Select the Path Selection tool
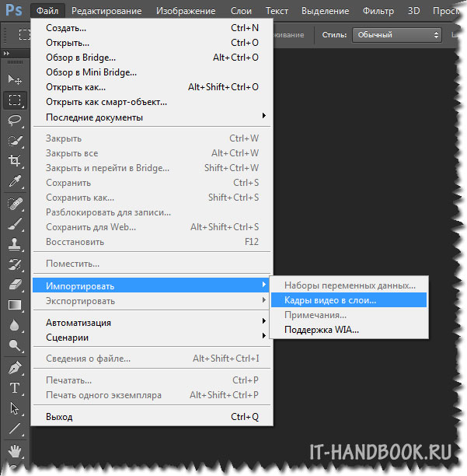 pos(15,408)
